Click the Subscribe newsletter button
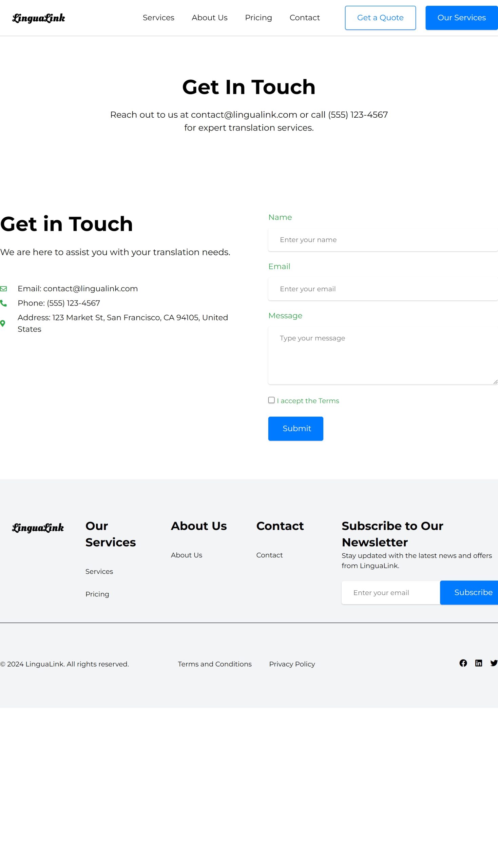498x868 pixels. pos(469,592)
